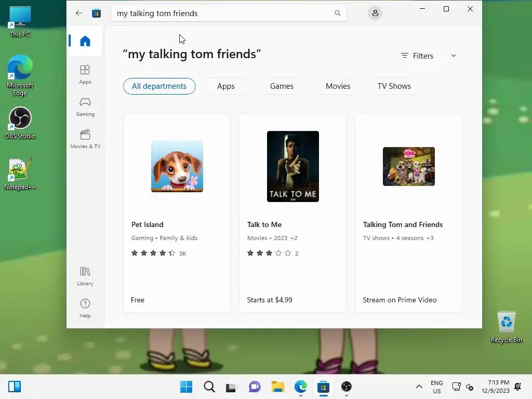
Task: Click the search field with 'my talking tom friends'
Action: (229, 13)
